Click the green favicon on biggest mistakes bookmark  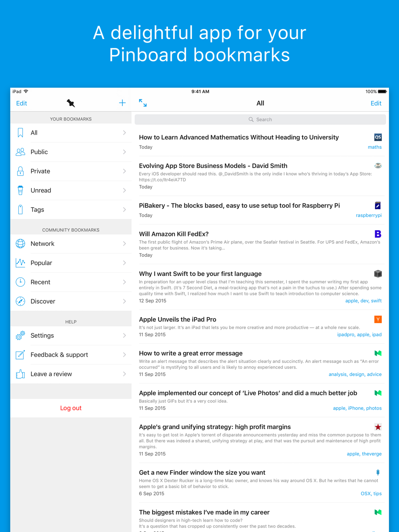coord(378,512)
